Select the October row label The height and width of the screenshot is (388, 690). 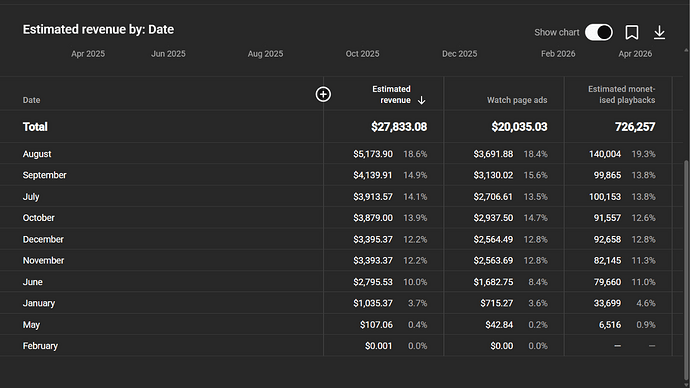(x=38, y=218)
